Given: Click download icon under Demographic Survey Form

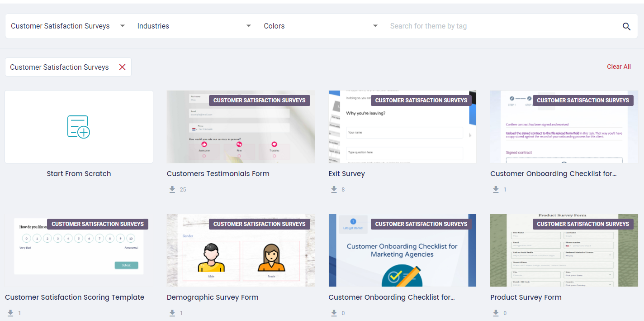Looking at the screenshot, I should pyautogui.click(x=172, y=313).
